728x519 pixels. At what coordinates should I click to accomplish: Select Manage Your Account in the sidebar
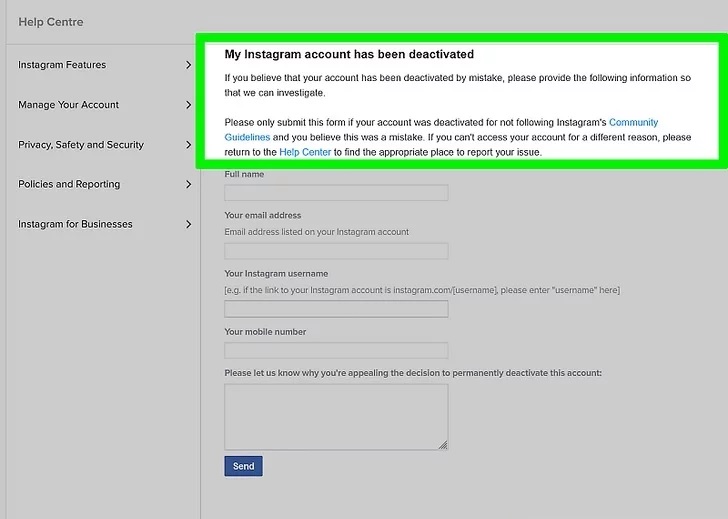coord(68,105)
